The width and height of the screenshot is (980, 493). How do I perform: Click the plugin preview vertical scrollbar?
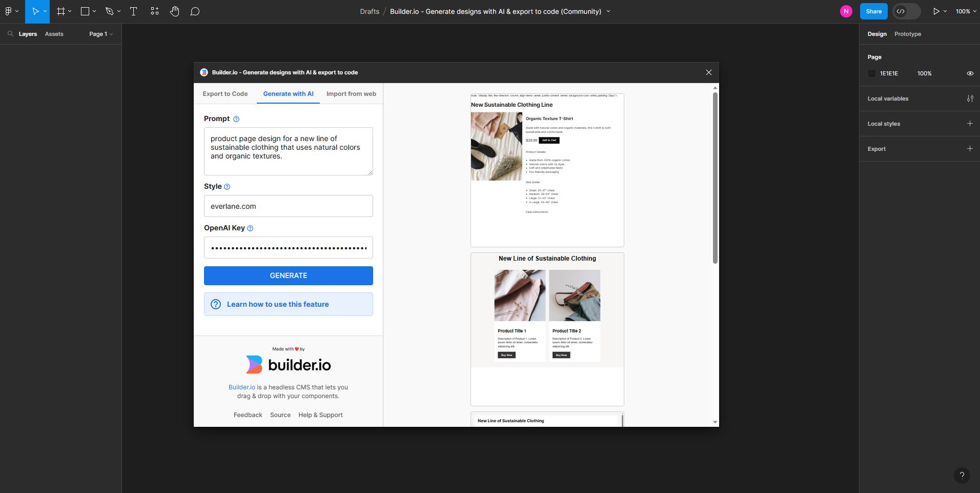click(715, 178)
